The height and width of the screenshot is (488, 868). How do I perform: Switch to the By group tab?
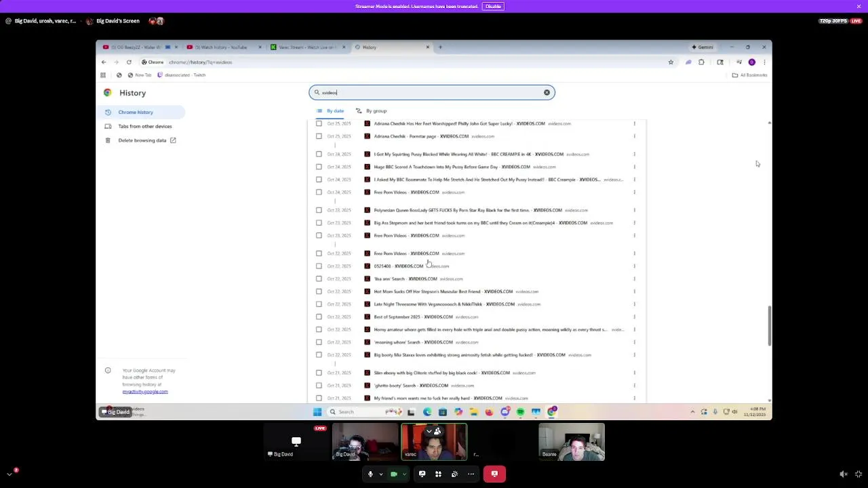[371, 111]
